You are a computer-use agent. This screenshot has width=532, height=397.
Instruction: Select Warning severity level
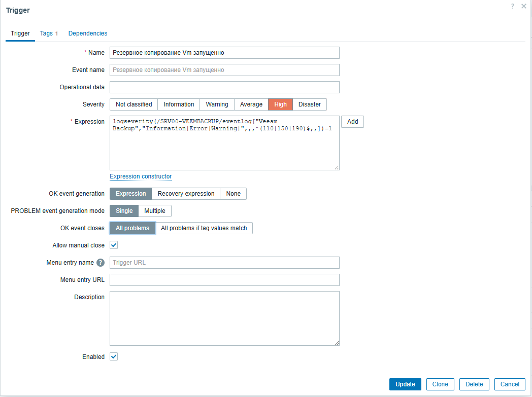[217, 104]
